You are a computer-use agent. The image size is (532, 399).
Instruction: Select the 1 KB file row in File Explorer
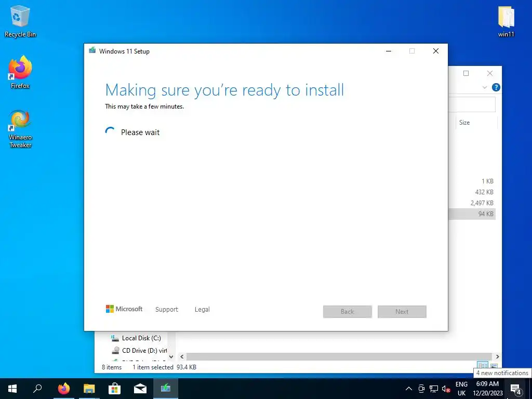tap(472, 181)
